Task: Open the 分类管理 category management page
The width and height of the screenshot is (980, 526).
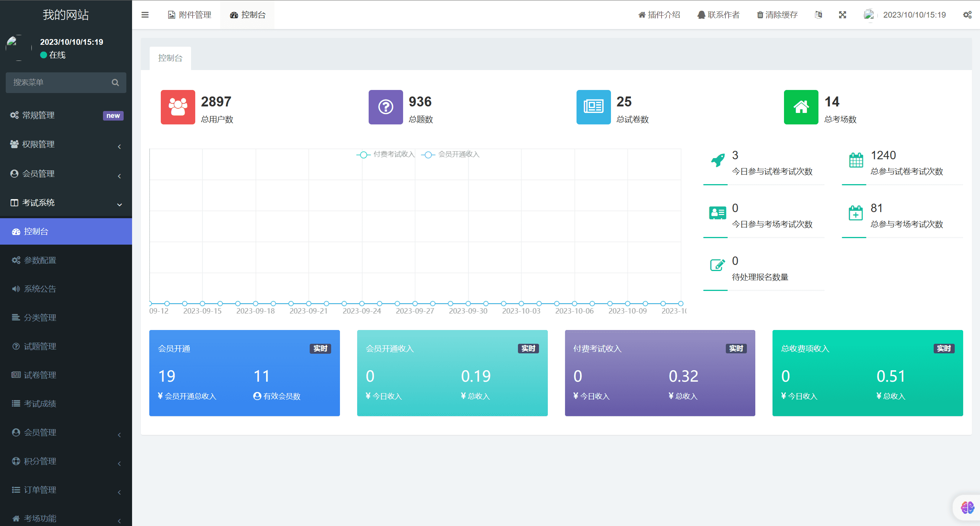Action: point(40,317)
